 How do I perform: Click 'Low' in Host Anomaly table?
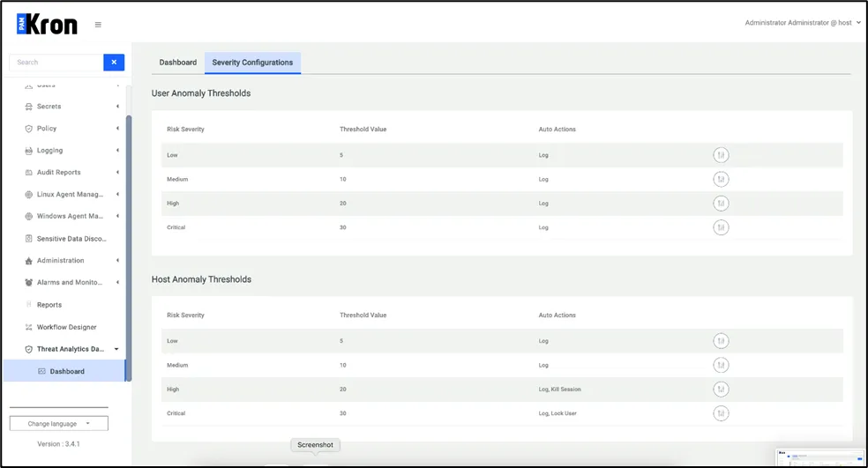[x=172, y=341]
